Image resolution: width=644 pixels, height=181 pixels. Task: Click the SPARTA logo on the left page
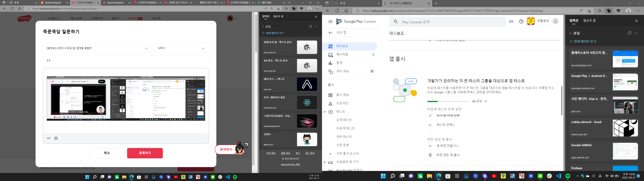[24, 18]
